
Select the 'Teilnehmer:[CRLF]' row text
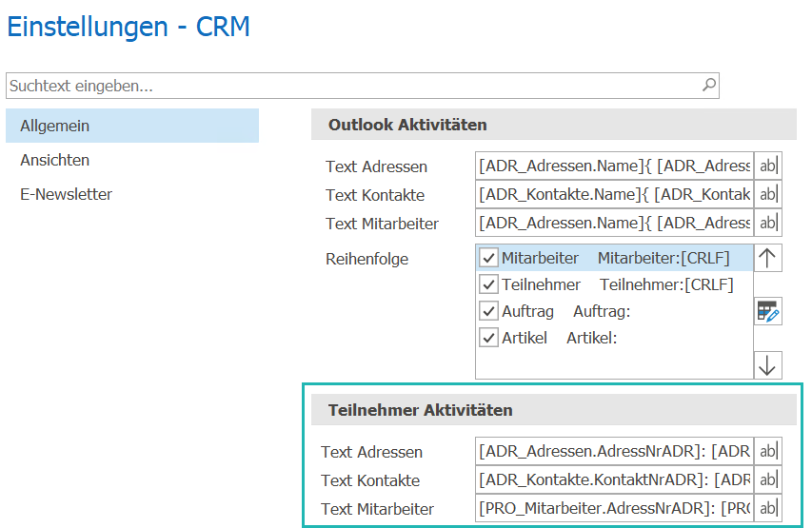[666, 284]
